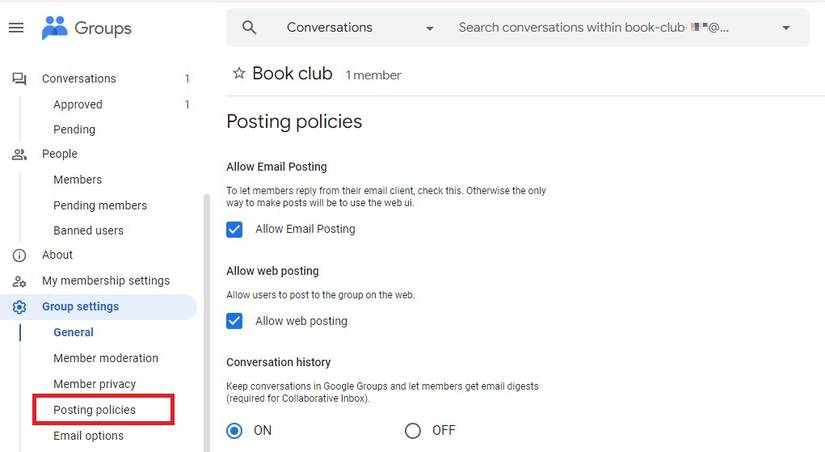Click the Group settings gear icon
The width and height of the screenshot is (825, 452).
[19, 307]
